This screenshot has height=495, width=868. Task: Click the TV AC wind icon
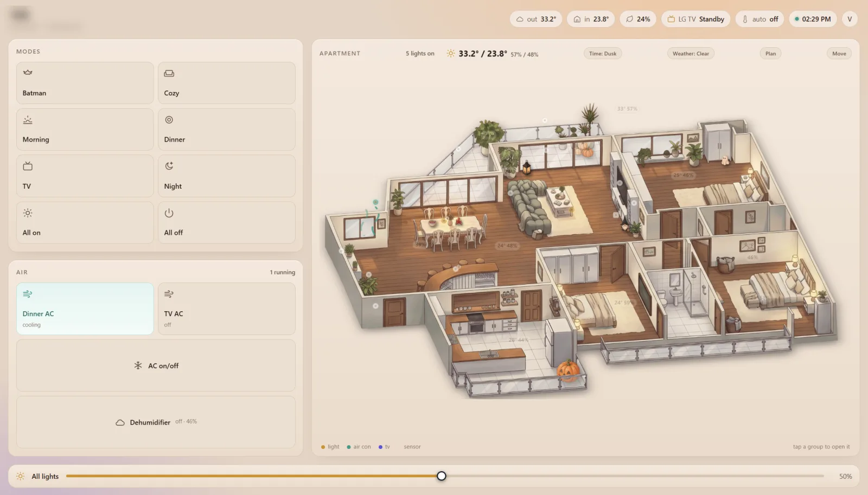point(169,294)
